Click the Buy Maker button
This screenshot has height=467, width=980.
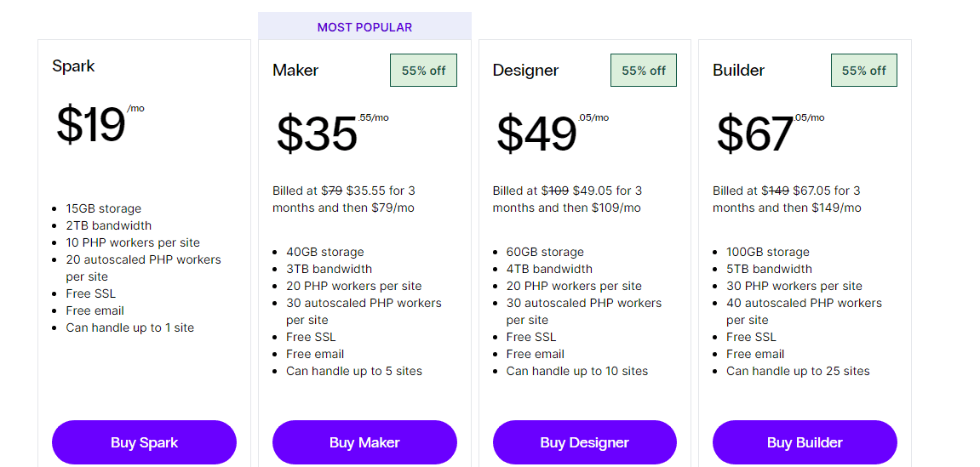364,442
